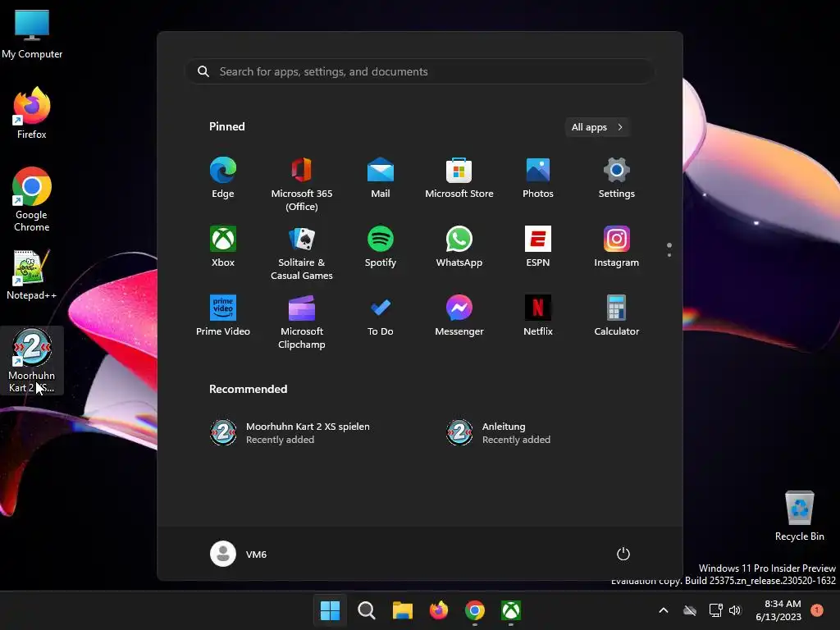Open Solitaire & Casual Games
The width and height of the screenshot is (840, 630).
[x=302, y=253]
